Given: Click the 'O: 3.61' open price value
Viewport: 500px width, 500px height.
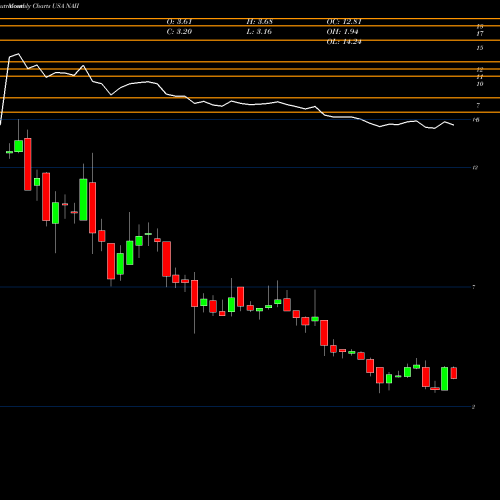Looking at the screenshot, I should 179,22.
